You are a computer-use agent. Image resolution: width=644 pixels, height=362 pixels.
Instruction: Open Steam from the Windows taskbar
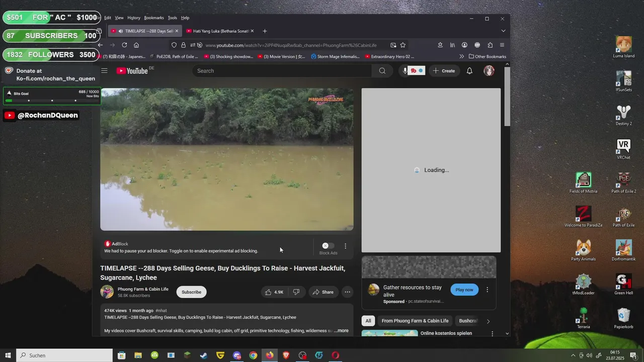[x=204, y=355]
